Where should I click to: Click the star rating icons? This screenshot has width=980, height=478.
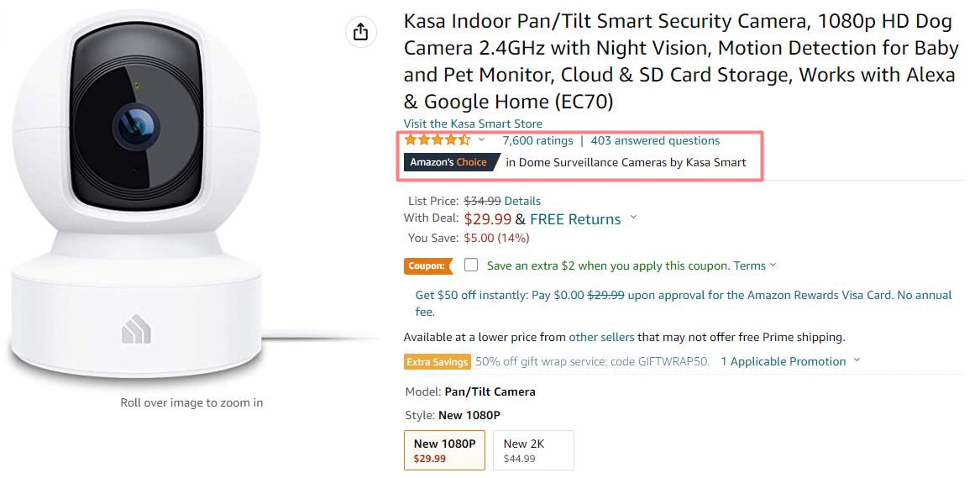coord(437,140)
